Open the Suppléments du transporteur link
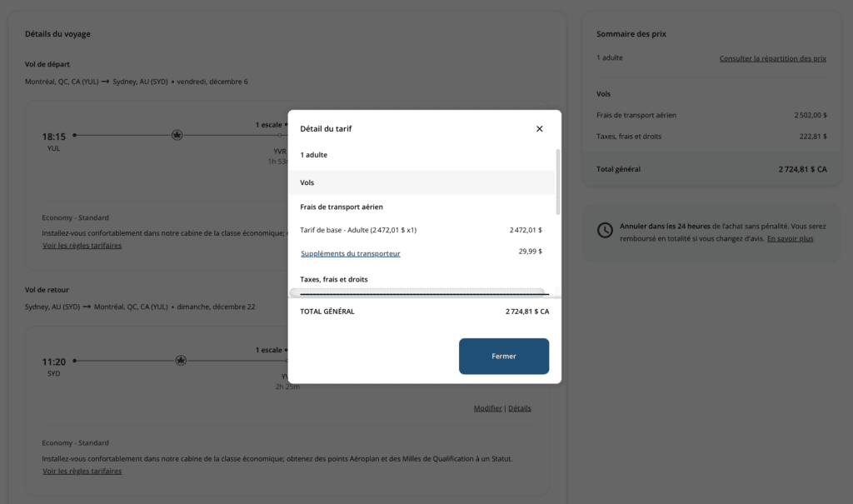Viewport: 853px width, 504px height. (x=350, y=253)
